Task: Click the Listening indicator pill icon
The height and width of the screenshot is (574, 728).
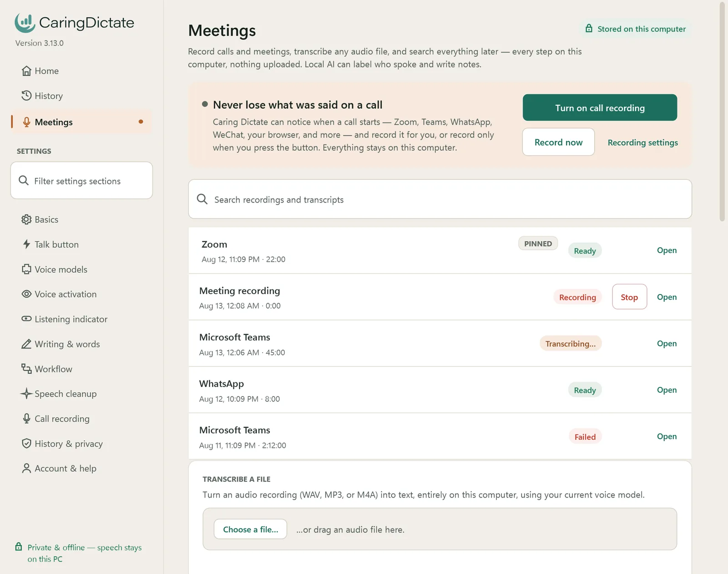Action: [26, 319]
